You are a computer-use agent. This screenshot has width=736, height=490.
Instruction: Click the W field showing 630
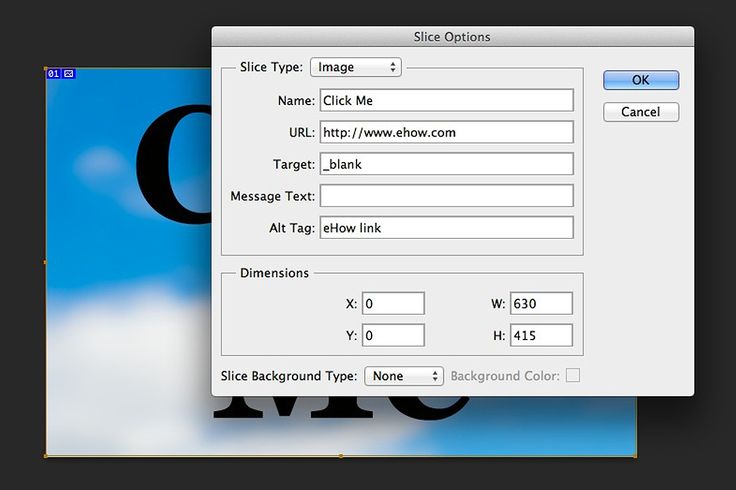pos(542,304)
